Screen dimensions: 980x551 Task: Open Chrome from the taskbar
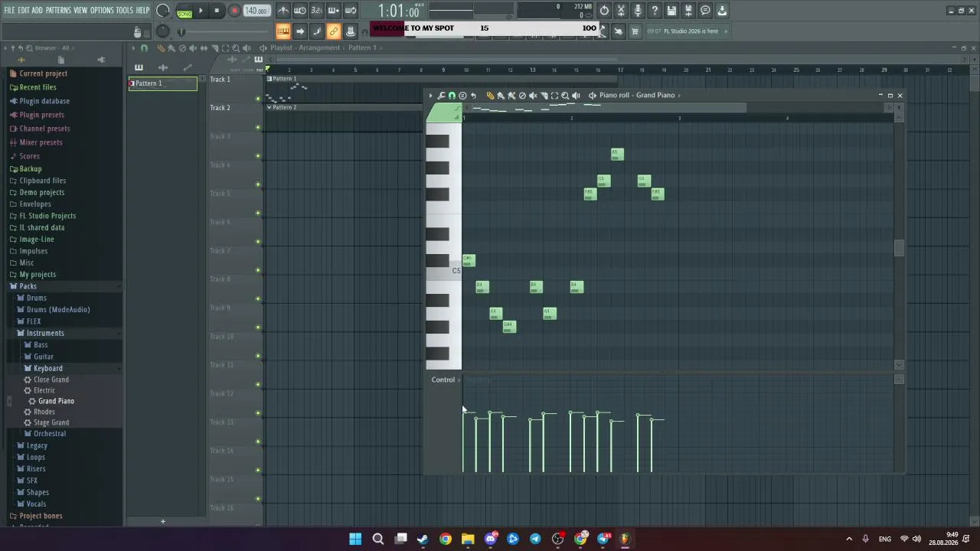click(446, 539)
